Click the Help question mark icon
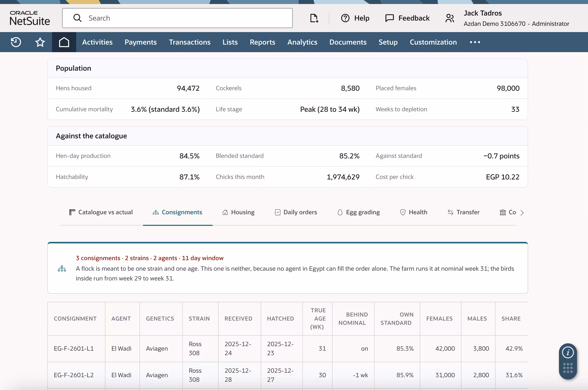Image resolution: width=588 pixels, height=390 pixels. pyautogui.click(x=345, y=18)
